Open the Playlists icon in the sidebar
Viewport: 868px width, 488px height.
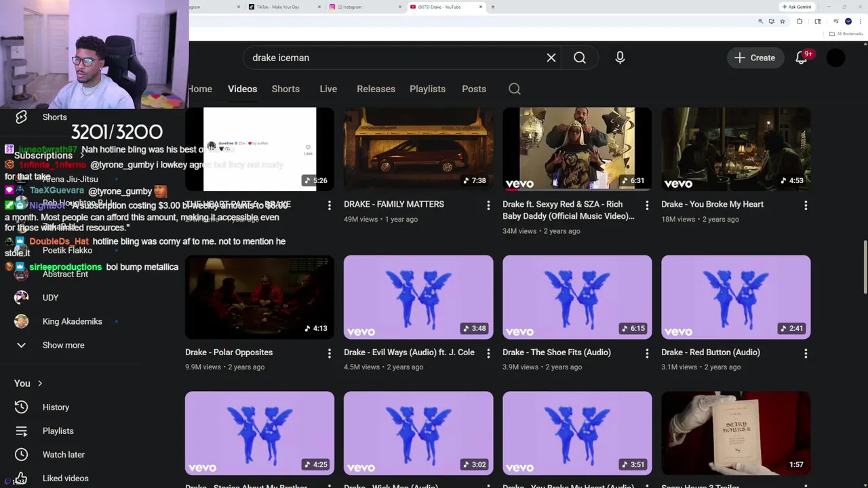[x=21, y=431]
